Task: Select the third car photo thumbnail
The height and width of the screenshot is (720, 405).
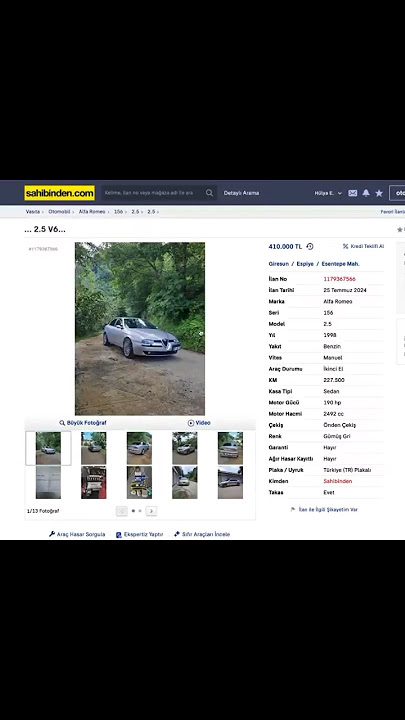Action: pyautogui.click(x=139, y=448)
